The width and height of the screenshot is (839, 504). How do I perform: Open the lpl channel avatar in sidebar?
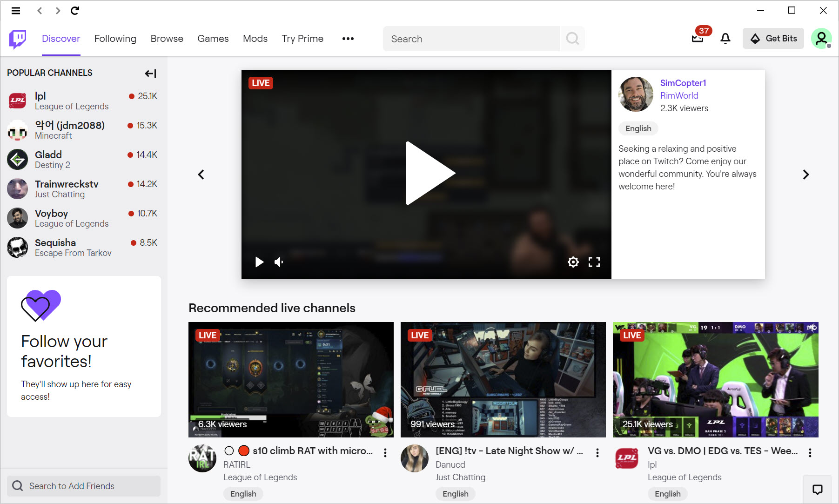(x=18, y=101)
